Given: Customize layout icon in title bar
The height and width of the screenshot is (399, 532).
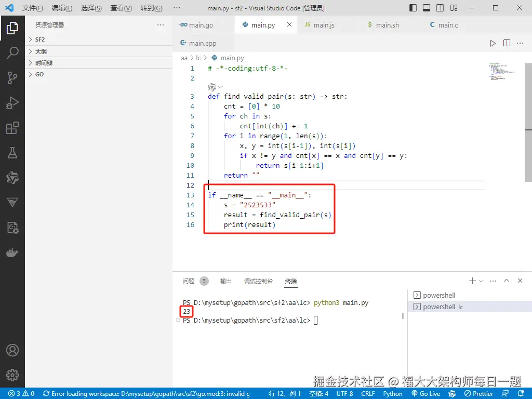Looking at the screenshot, I should (454, 8).
